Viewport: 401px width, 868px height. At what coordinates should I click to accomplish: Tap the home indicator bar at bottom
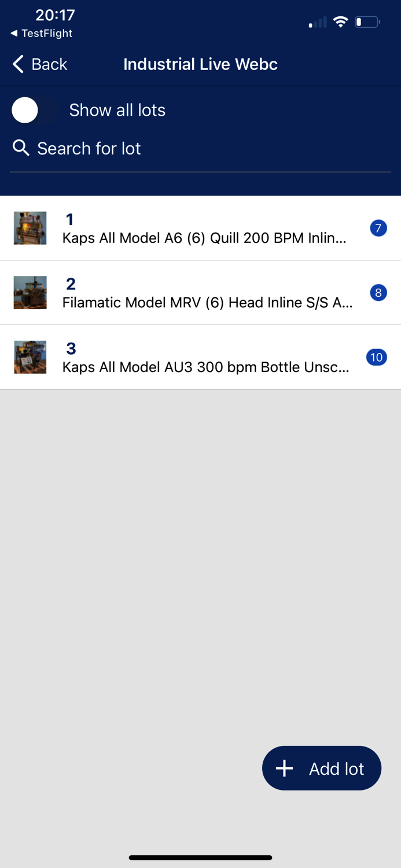tap(200, 857)
